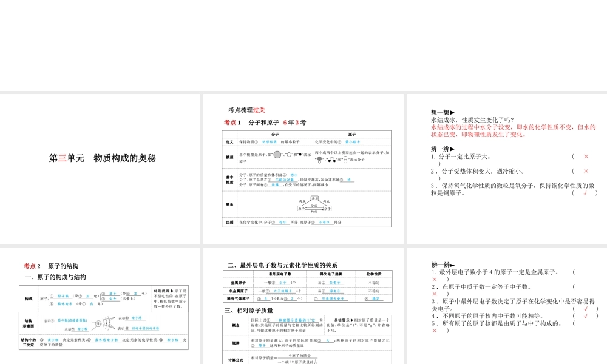
Task: Click the 基本性质 row label
Action: point(229,180)
